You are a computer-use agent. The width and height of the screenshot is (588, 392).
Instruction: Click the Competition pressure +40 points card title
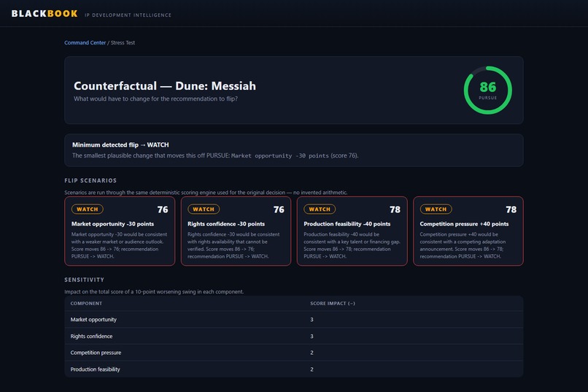pos(464,224)
